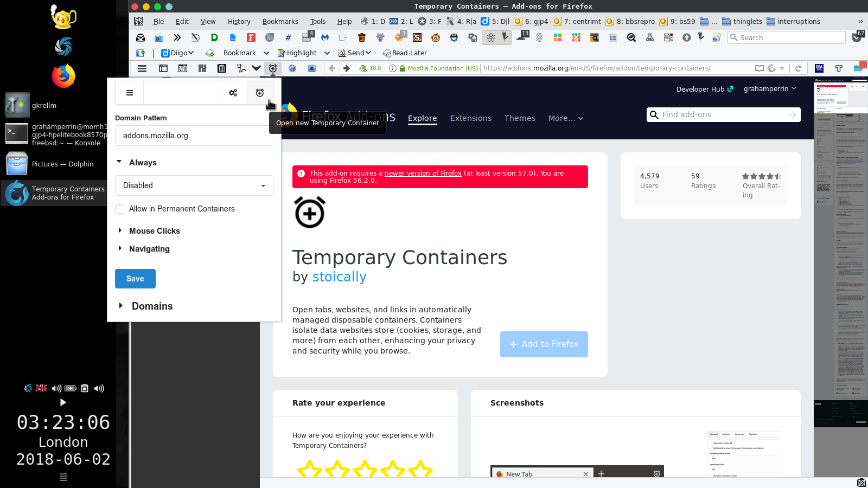This screenshot has width=868, height=488.
Task: Open the gears preferences icon in the popup
Action: coord(233,93)
